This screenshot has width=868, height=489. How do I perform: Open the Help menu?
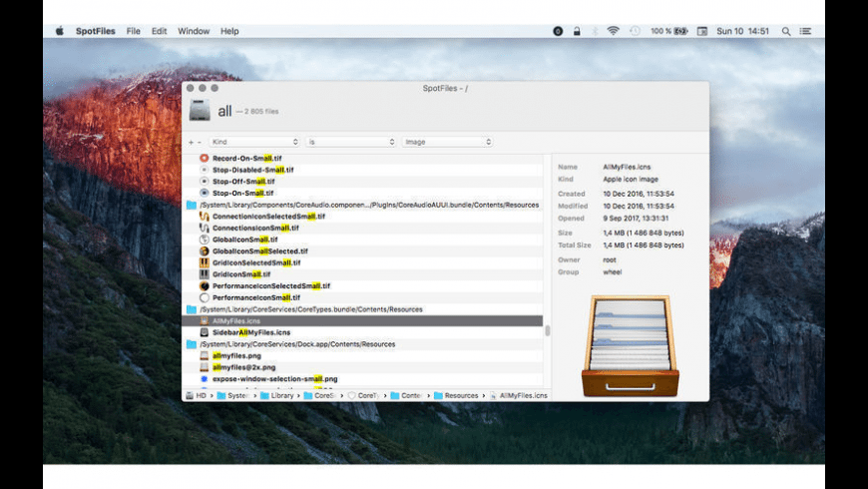pos(229,31)
